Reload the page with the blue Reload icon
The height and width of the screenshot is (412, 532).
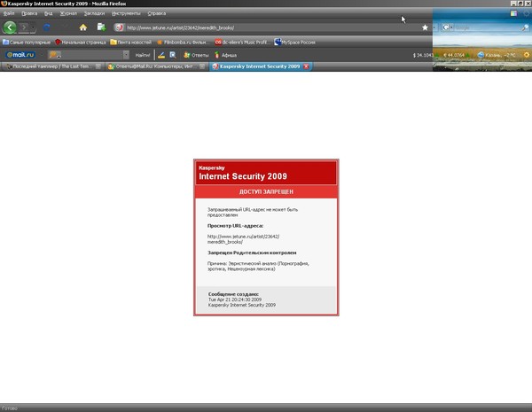click(x=47, y=27)
